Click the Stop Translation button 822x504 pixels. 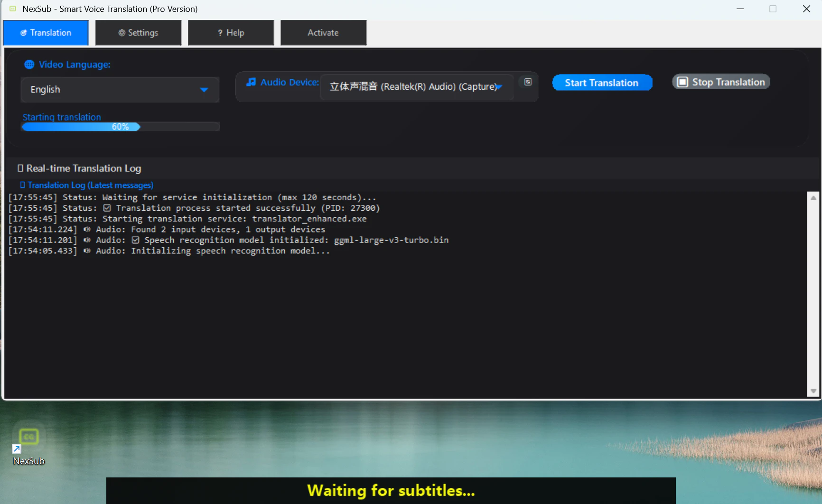[x=721, y=82]
